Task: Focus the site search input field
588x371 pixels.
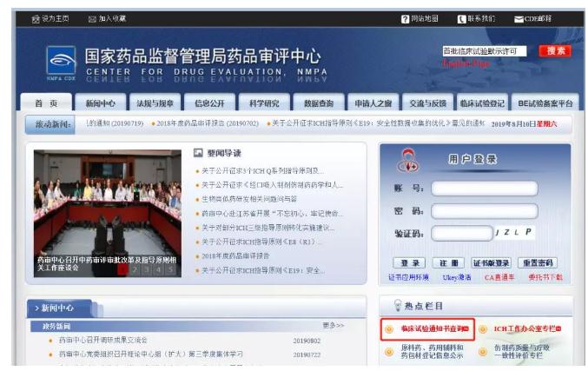Action: pyautogui.click(x=484, y=51)
